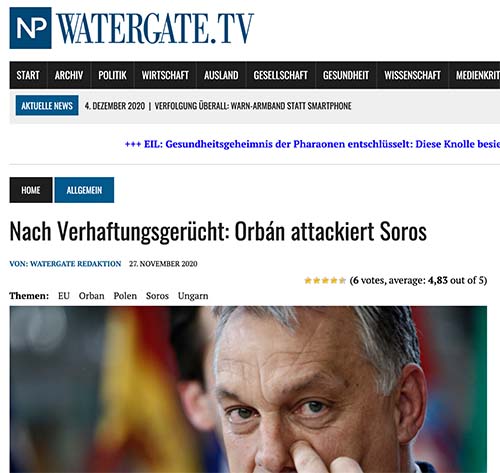The height and width of the screenshot is (473, 500).
Task: Select the Soros topic tag
Action: (x=157, y=296)
